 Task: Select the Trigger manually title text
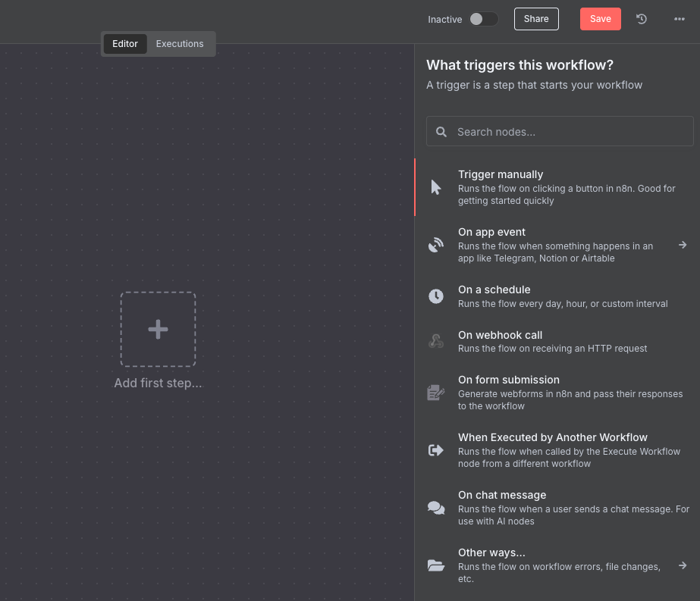pyautogui.click(x=501, y=174)
